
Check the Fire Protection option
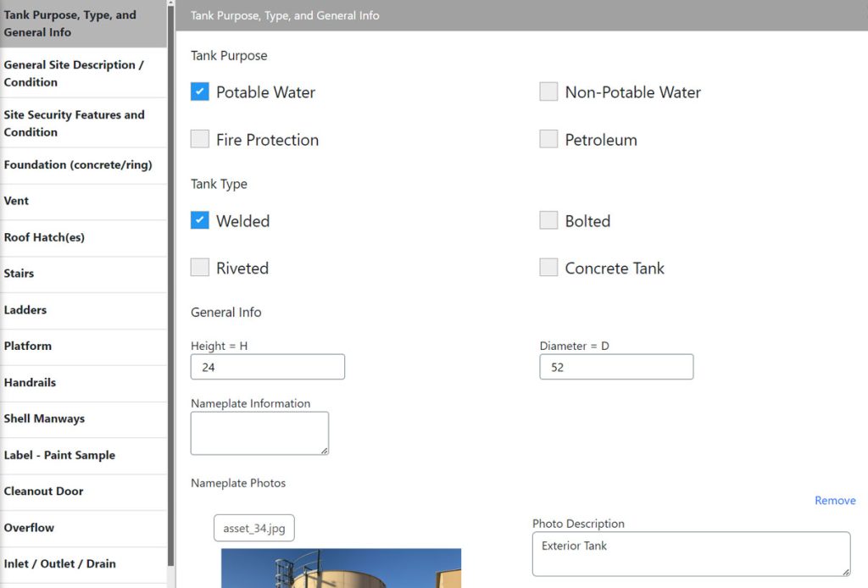tap(200, 139)
